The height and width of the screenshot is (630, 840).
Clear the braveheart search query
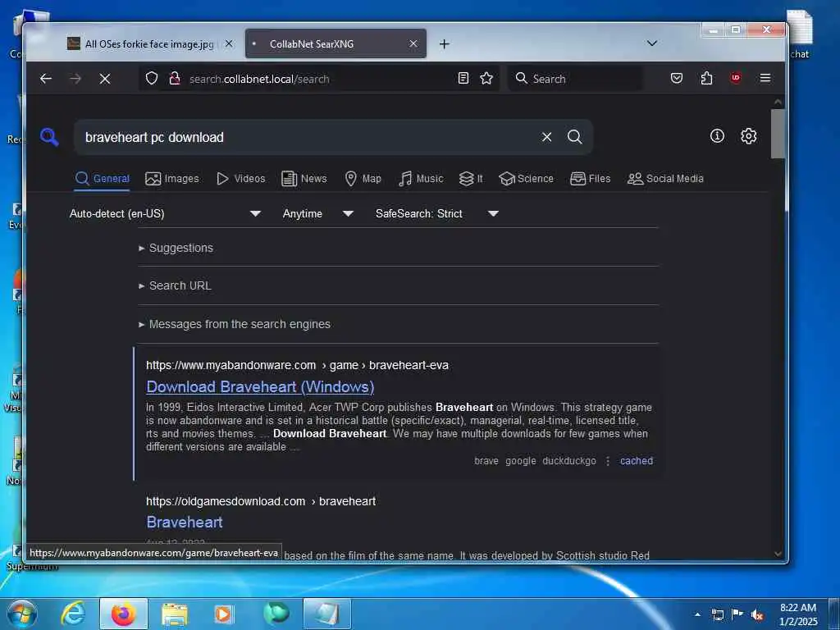click(x=546, y=137)
